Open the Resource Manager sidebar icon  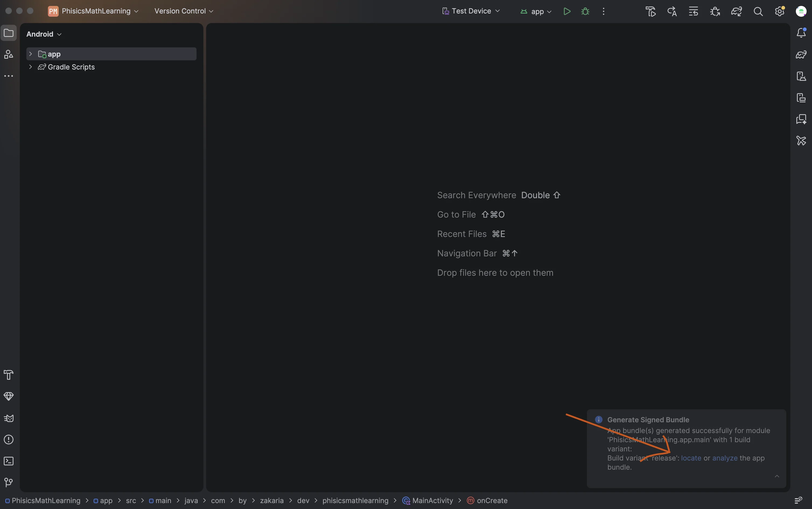tap(9, 54)
